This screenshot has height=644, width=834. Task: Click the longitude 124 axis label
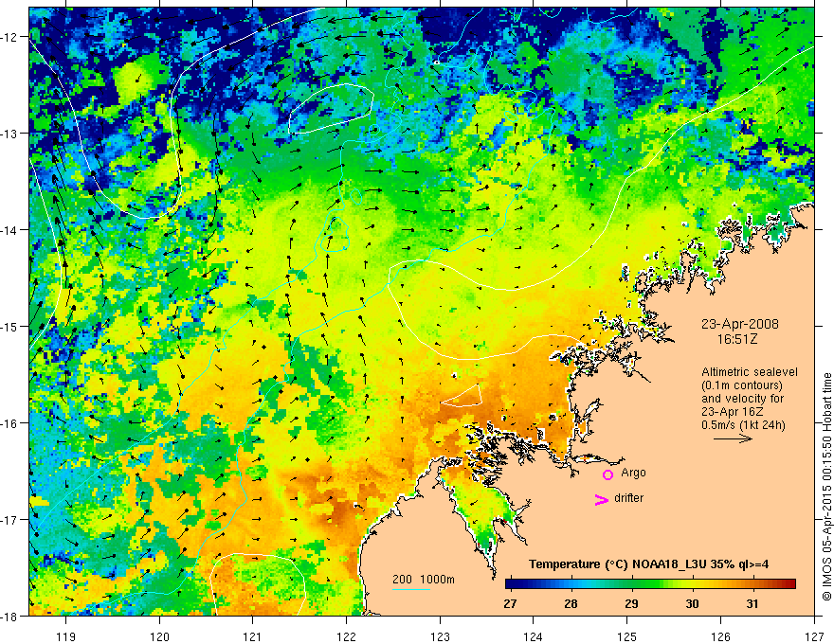coord(534,636)
